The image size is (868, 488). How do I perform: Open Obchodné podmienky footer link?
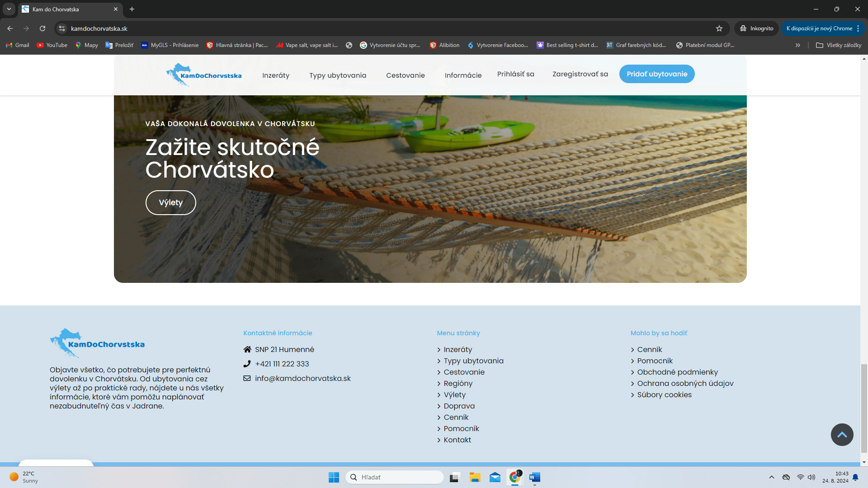point(678,372)
